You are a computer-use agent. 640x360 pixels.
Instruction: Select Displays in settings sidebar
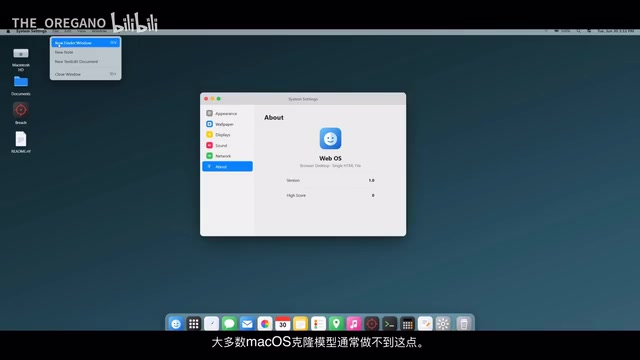227,135
